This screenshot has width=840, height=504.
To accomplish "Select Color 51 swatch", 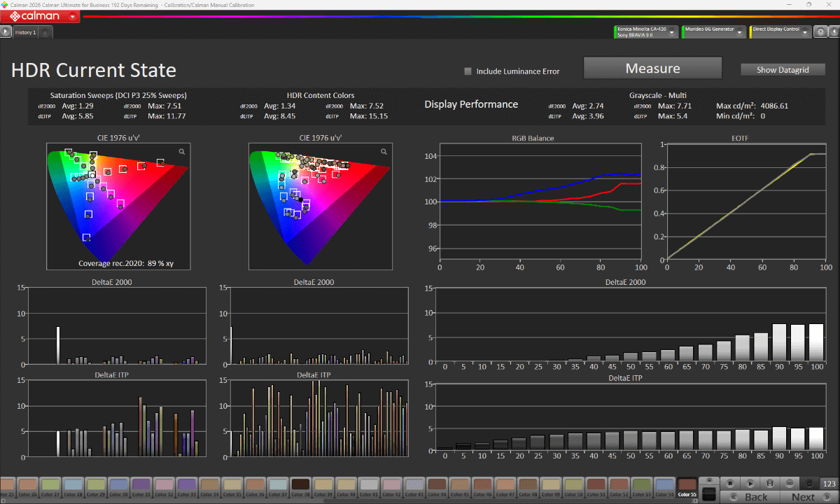I will click(596, 486).
